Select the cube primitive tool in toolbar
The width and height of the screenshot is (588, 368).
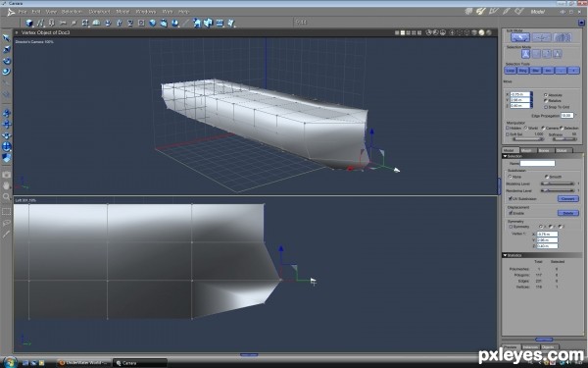(x=29, y=23)
